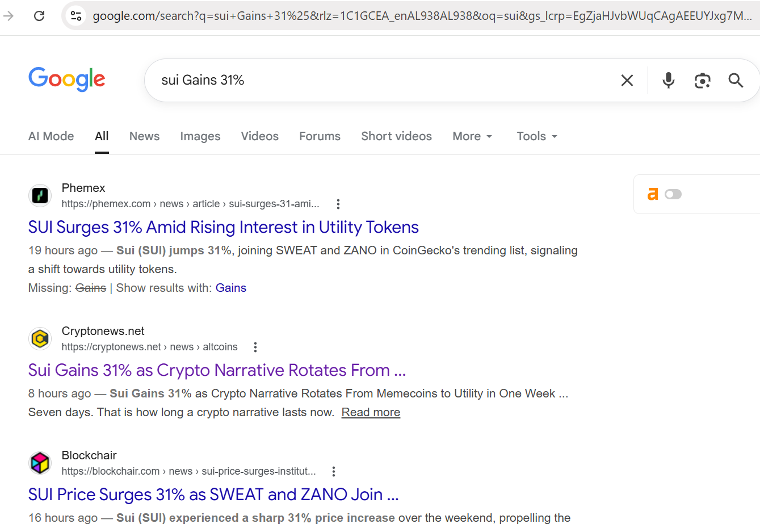Switch to the News tab

145,136
